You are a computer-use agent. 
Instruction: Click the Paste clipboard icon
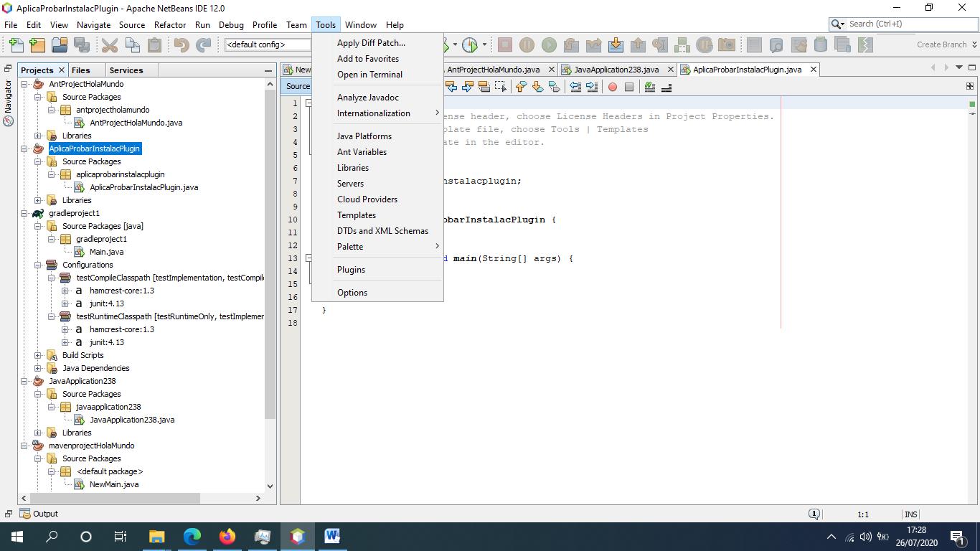tap(154, 44)
